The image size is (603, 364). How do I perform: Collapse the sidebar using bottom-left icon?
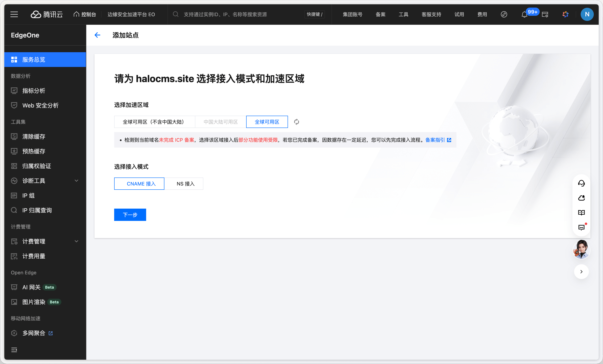pyautogui.click(x=14, y=350)
